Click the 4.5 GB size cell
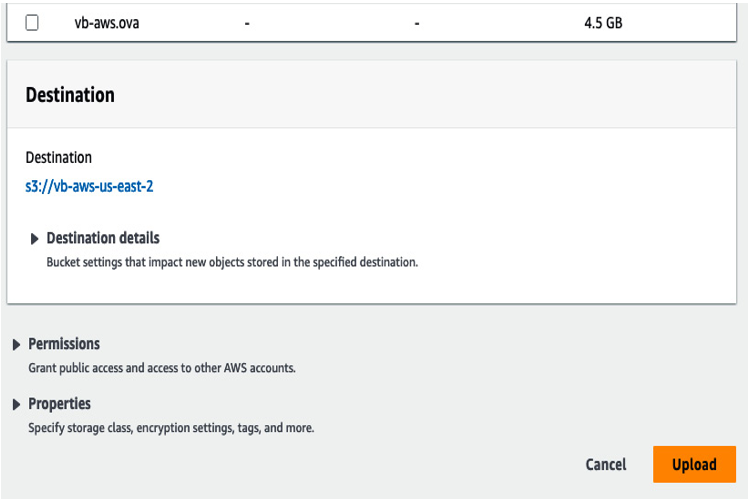The width and height of the screenshot is (751, 504). (603, 23)
